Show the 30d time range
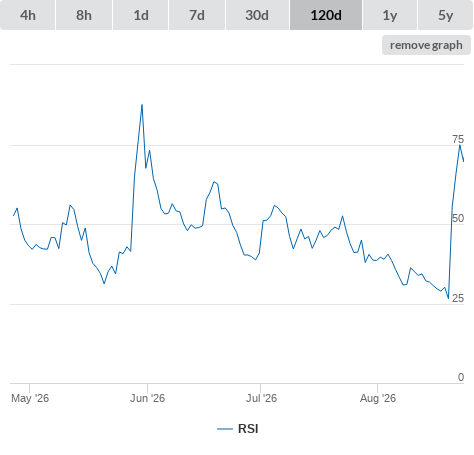The height and width of the screenshot is (455, 474). pyautogui.click(x=257, y=15)
